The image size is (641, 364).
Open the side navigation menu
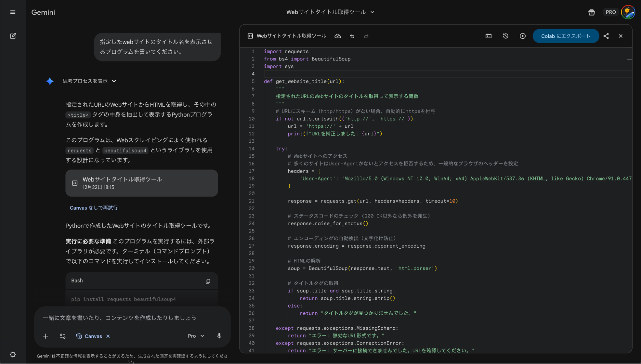point(13,12)
